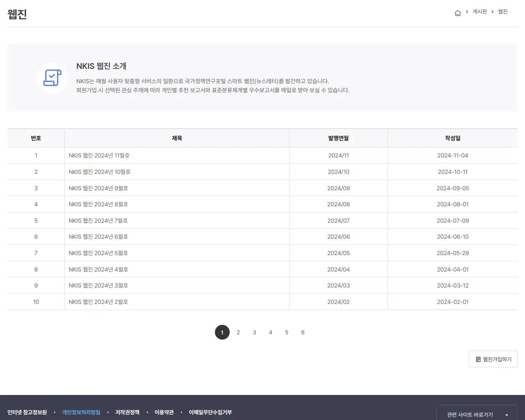Open the 이메일무단수집거부 footer link

(x=210, y=412)
